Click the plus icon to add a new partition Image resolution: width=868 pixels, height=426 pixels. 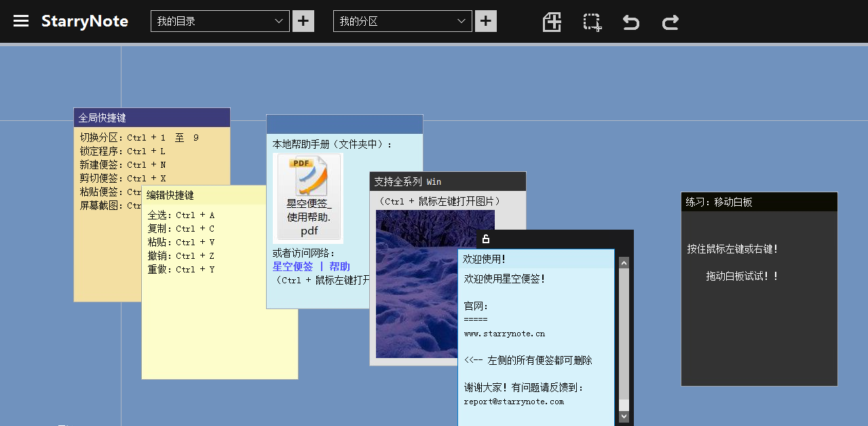click(485, 21)
